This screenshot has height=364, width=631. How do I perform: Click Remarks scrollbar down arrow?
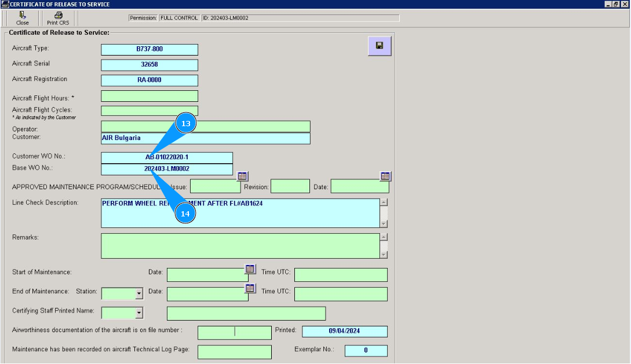[384, 255]
